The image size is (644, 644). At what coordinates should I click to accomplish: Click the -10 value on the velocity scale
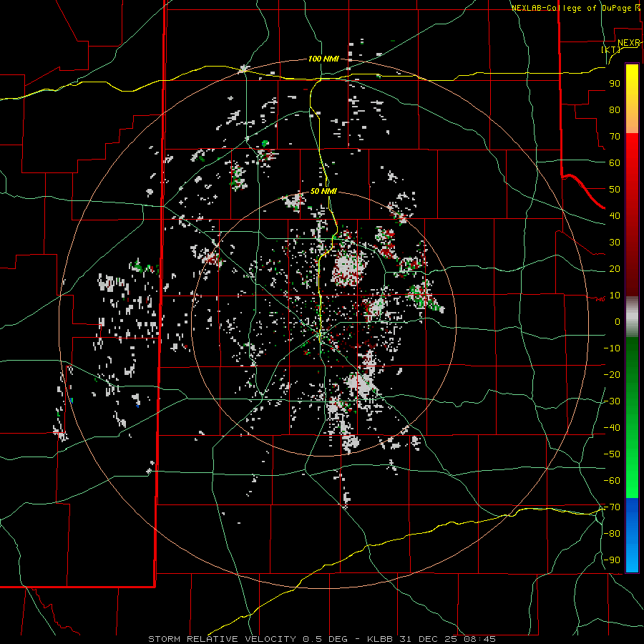[x=612, y=348]
